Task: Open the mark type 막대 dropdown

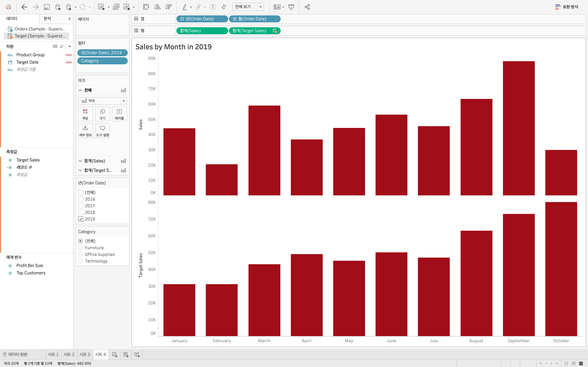Action: click(123, 101)
